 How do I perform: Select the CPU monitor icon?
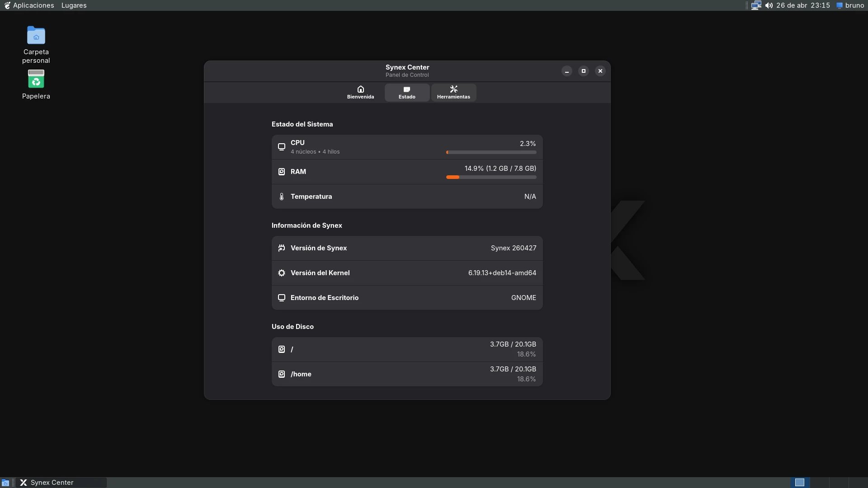click(281, 146)
